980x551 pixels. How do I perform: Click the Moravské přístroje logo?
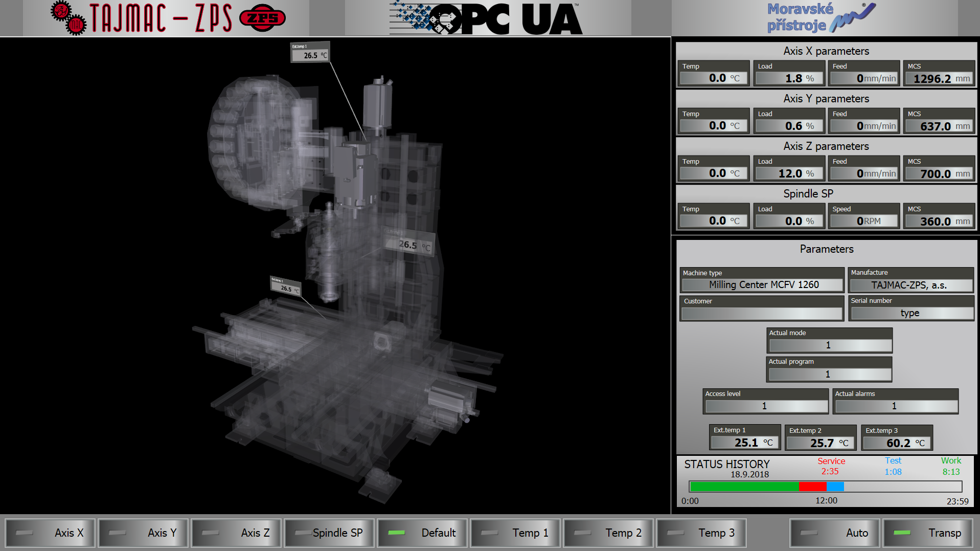click(x=818, y=18)
